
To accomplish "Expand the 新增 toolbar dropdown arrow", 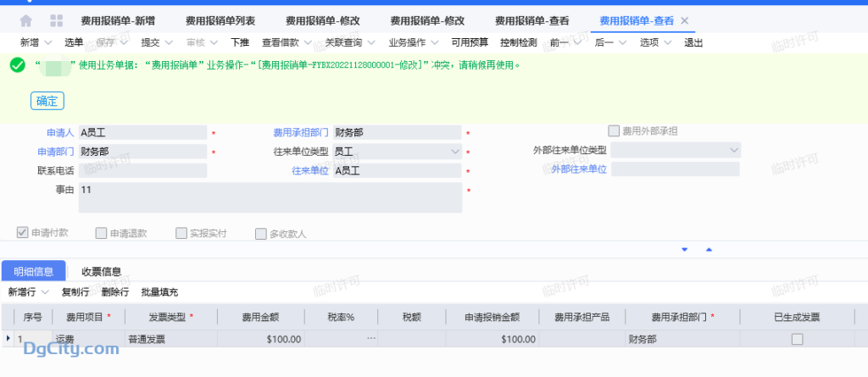I will tap(47, 42).
